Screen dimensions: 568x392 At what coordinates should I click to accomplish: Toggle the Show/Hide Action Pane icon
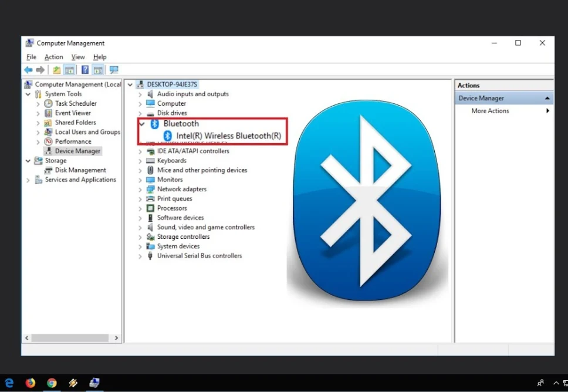(98, 70)
